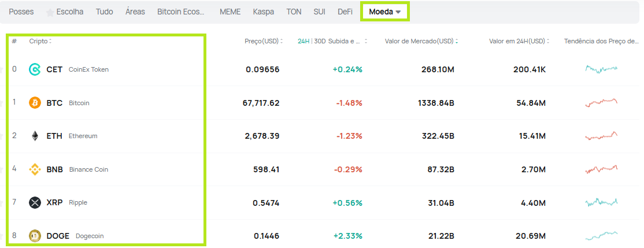This screenshot has width=644, height=248.
Task: Open the BNB ticker link
Action: coord(54,169)
